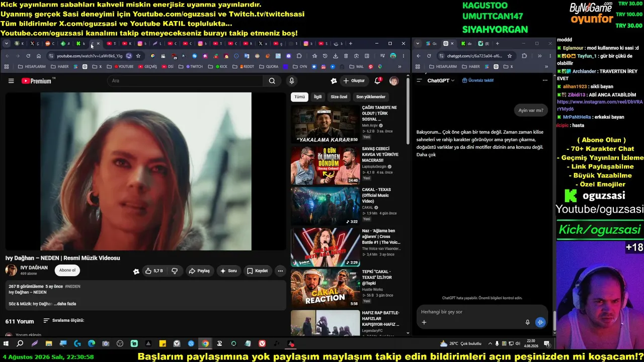Open tab search dropdown in ChatGPT window
Viewport: 644px width, 362px height.
[418, 44]
